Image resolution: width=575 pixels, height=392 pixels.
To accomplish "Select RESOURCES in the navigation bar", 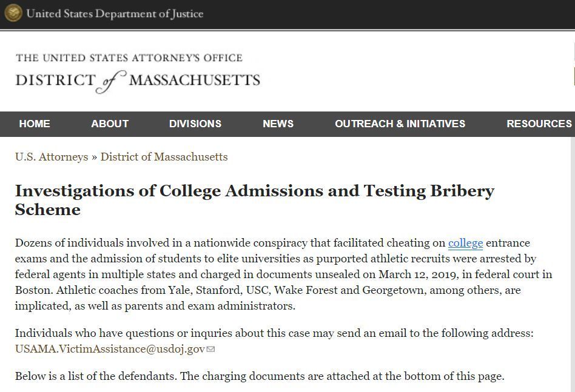I will 539,124.
